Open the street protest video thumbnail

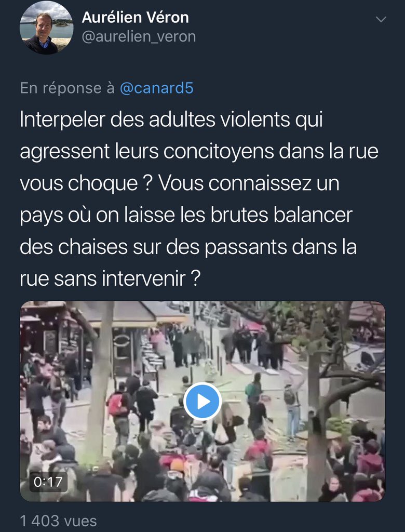pos(203,402)
